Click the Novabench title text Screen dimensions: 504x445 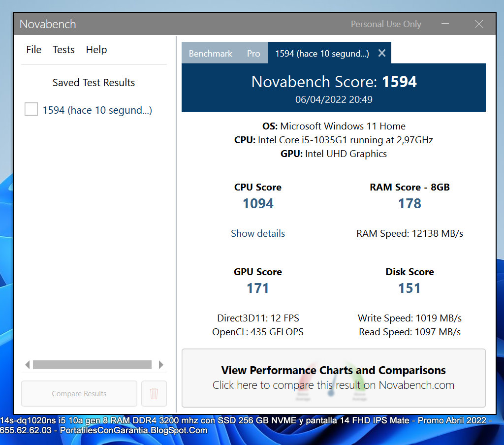click(48, 24)
